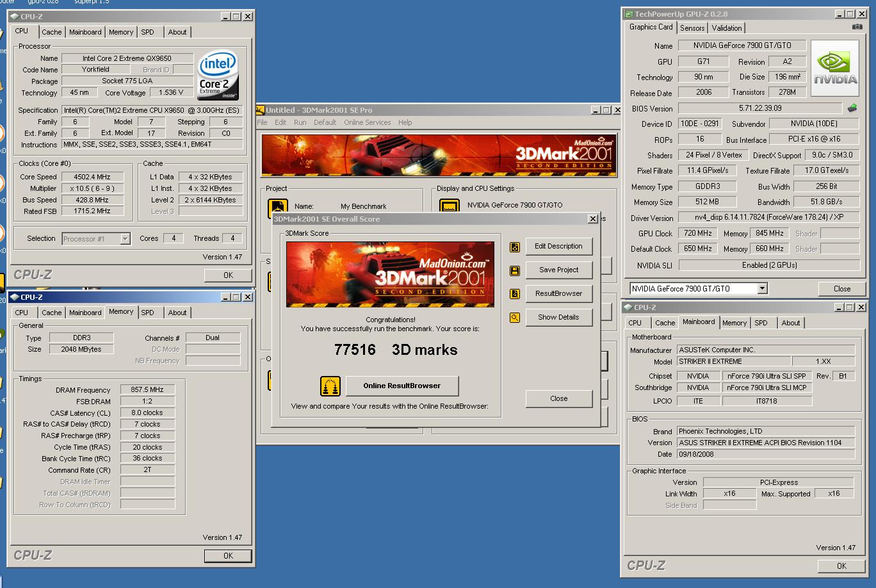Click the Intel Core 2 Extreme logo in CPU-Z
The width and height of the screenshot is (876, 588).
218,75
